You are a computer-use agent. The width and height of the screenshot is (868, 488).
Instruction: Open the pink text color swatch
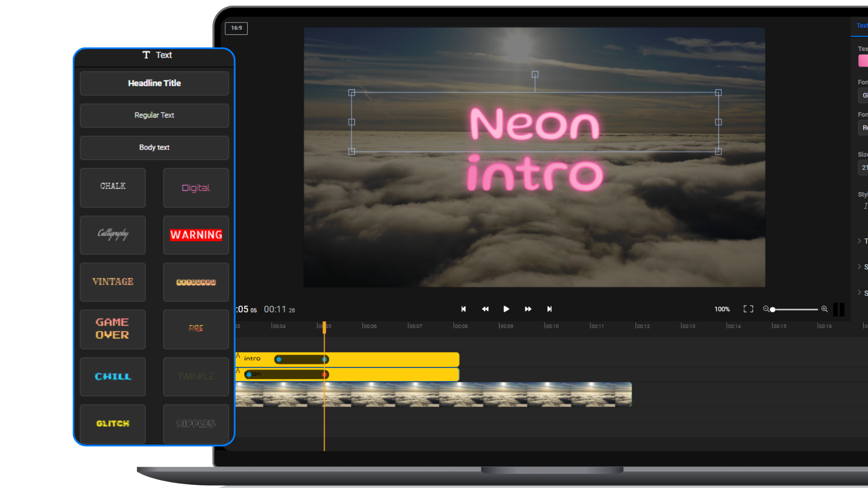click(x=864, y=60)
